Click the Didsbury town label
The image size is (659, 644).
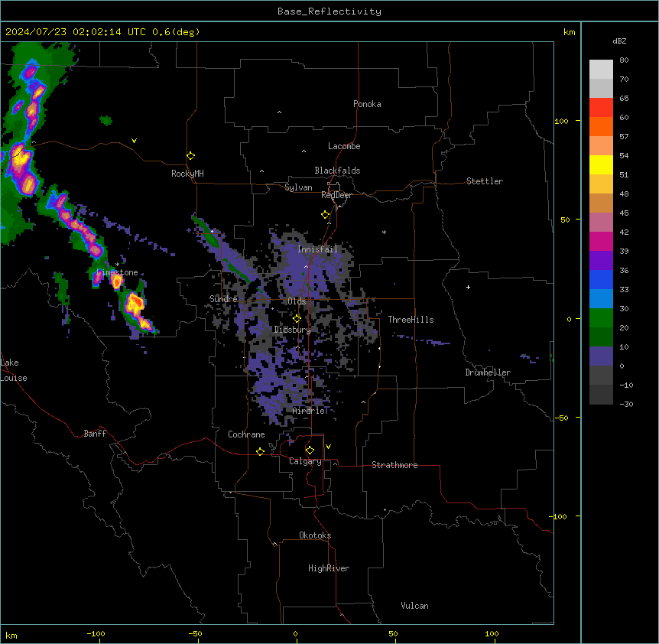click(x=293, y=330)
